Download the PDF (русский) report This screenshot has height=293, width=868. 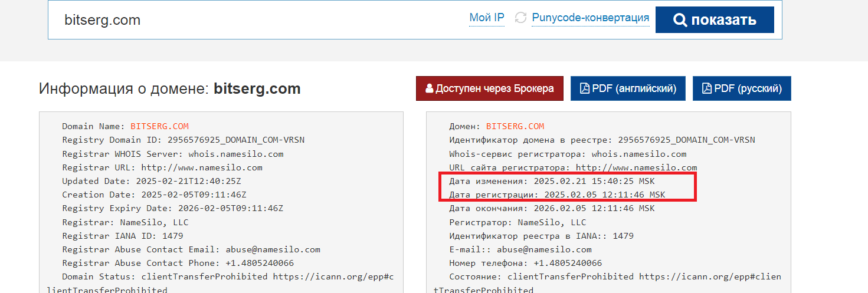[x=742, y=88]
